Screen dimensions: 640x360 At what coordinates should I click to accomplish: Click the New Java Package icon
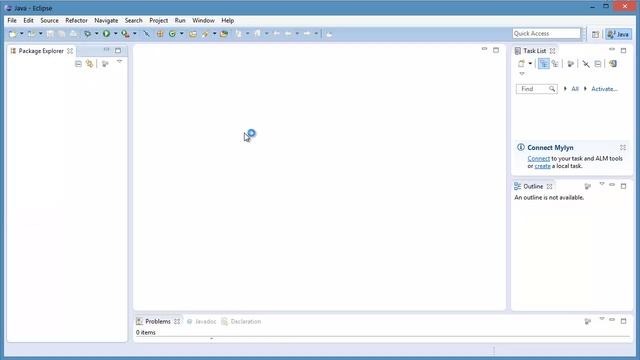point(160,34)
